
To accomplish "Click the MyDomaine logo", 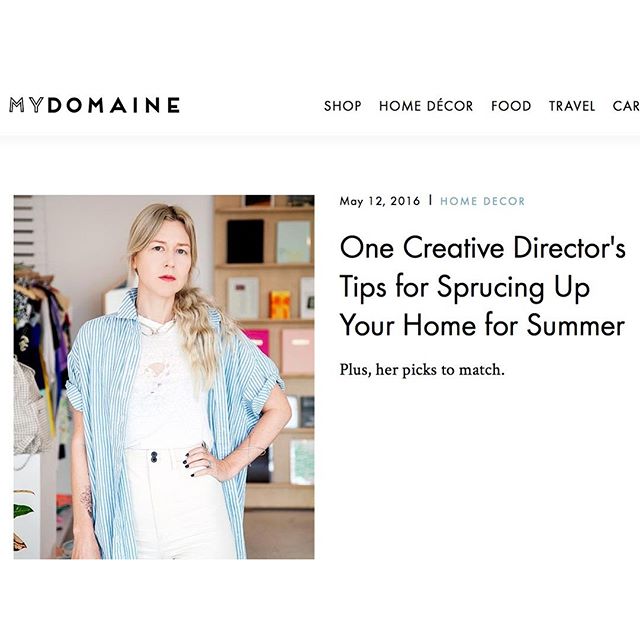I will [x=95, y=105].
